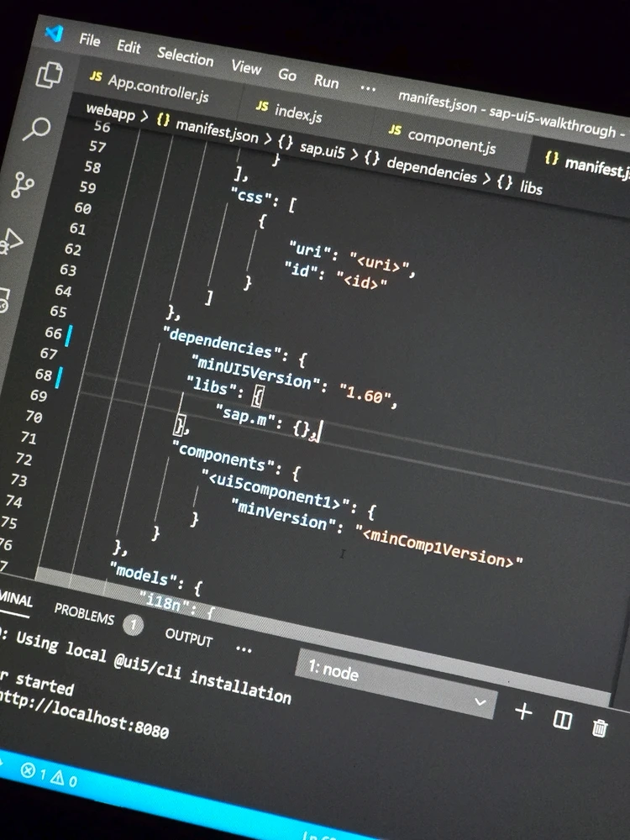The image size is (630, 840).
Task: Split the terminal panel
Action: click(x=562, y=720)
